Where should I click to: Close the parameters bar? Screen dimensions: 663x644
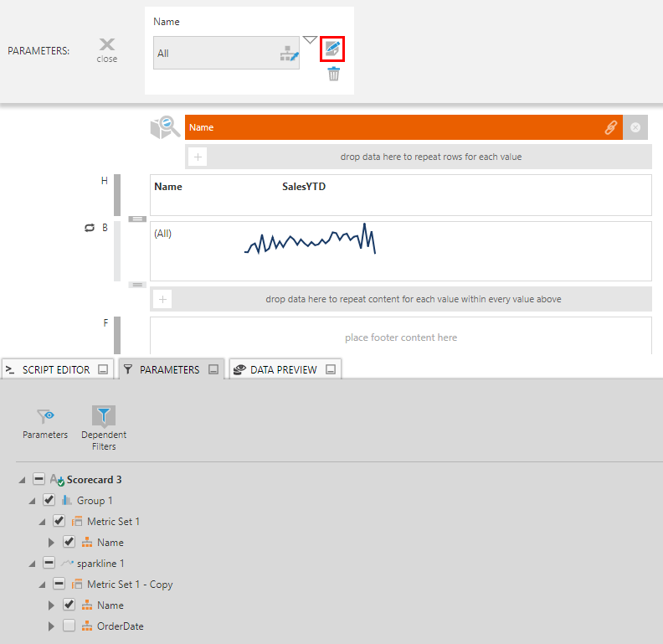[x=106, y=50]
